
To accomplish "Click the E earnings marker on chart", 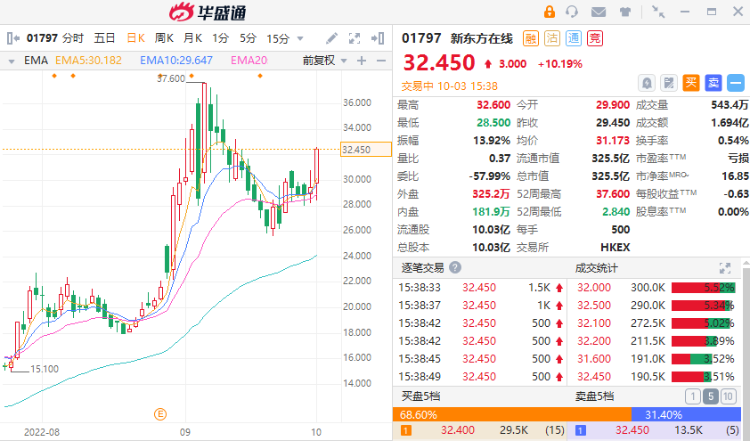I will coord(160,414).
